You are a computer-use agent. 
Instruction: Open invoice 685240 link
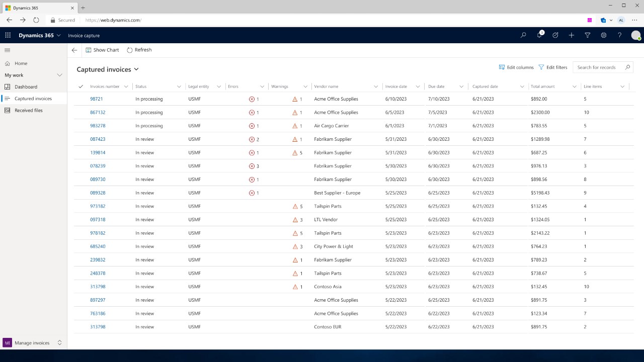(x=98, y=246)
